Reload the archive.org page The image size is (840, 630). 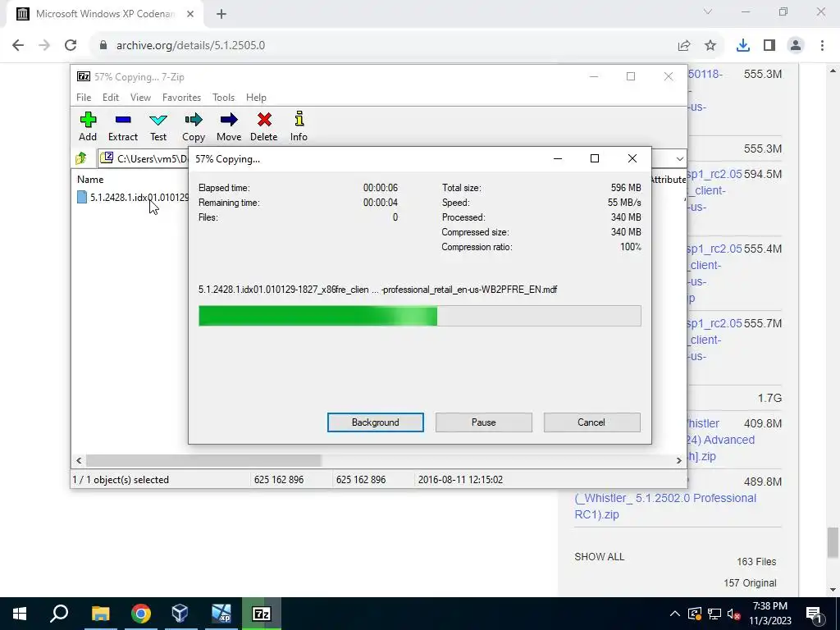point(71,46)
